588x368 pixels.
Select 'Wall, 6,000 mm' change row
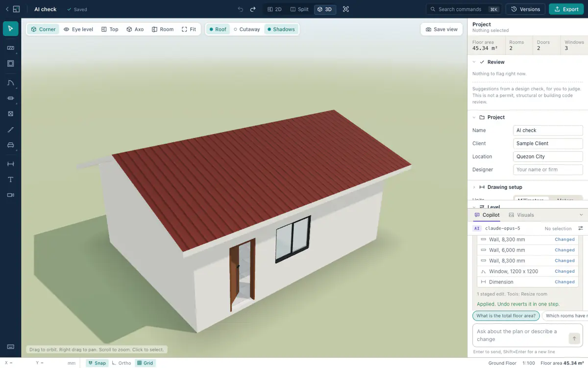coord(527,250)
